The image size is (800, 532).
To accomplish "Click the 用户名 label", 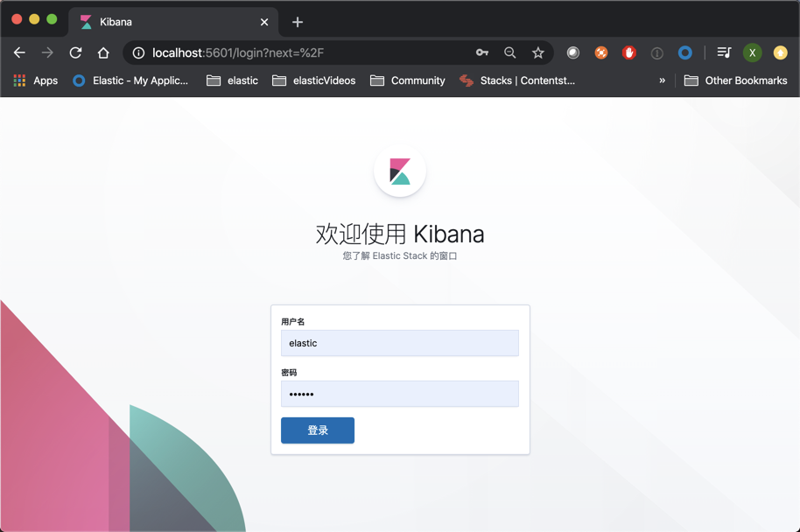I will [x=293, y=321].
